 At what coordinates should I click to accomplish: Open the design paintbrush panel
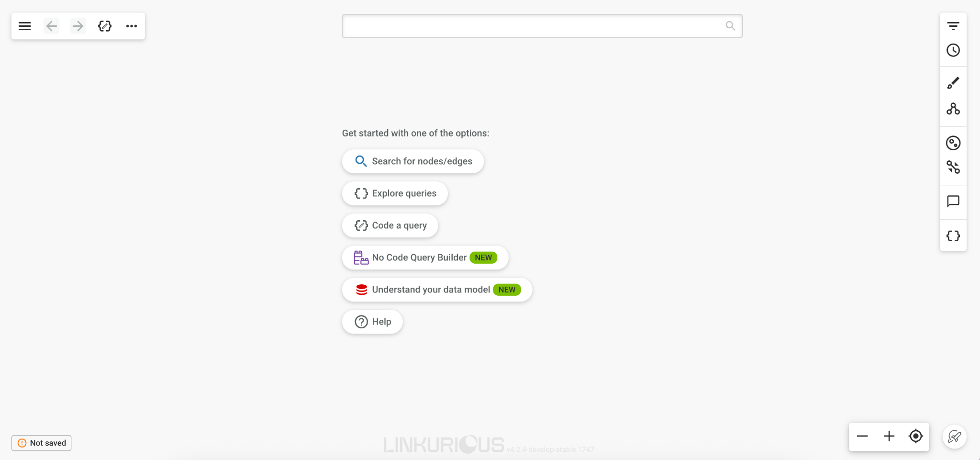(x=953, y=83)
